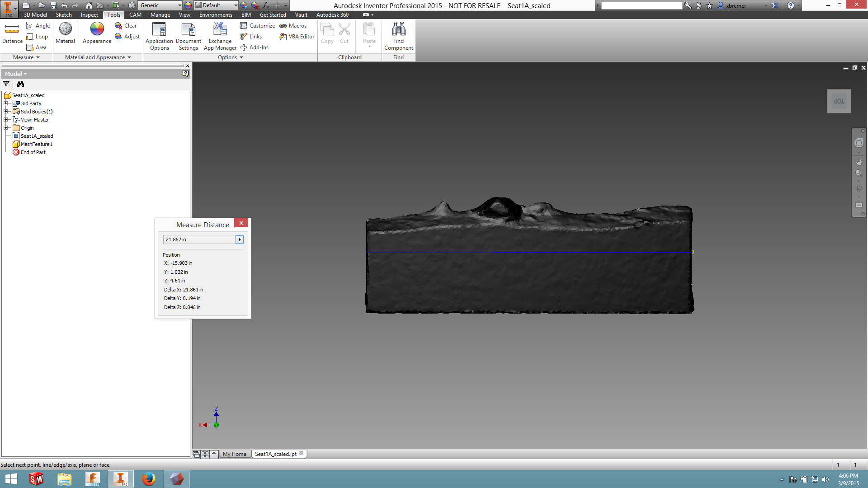Switch to the Inspect ribbon tab

click(x=89, y=15)
